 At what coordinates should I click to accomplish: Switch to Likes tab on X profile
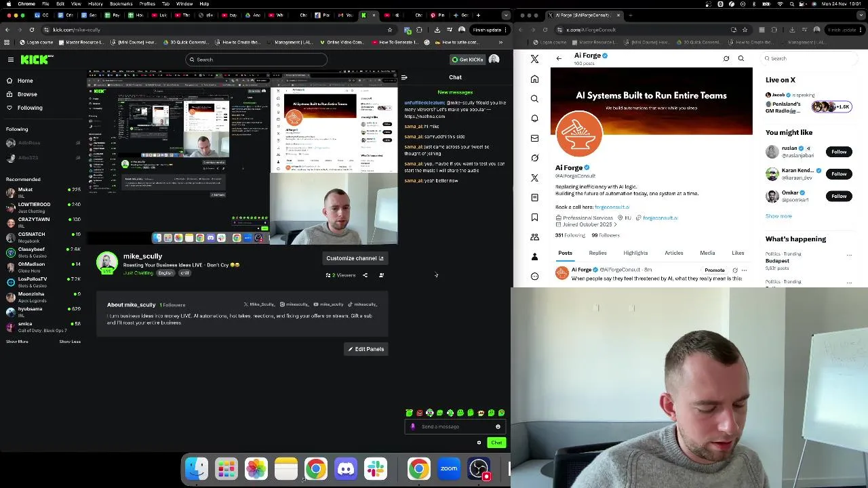(x=738, y=253)
